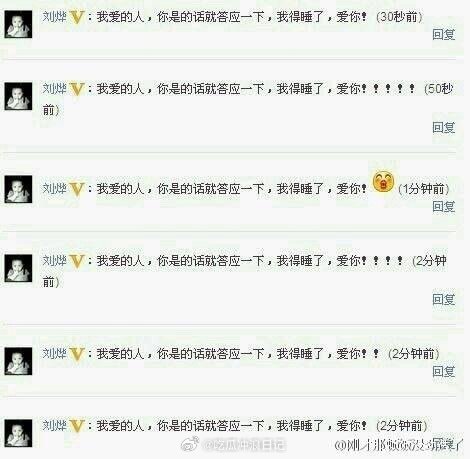Screen dimensions: 470x459
Task: Open 刘烨 username on the 1分钟前 comment
Action: pyautogui.click(x=55, y=189)
